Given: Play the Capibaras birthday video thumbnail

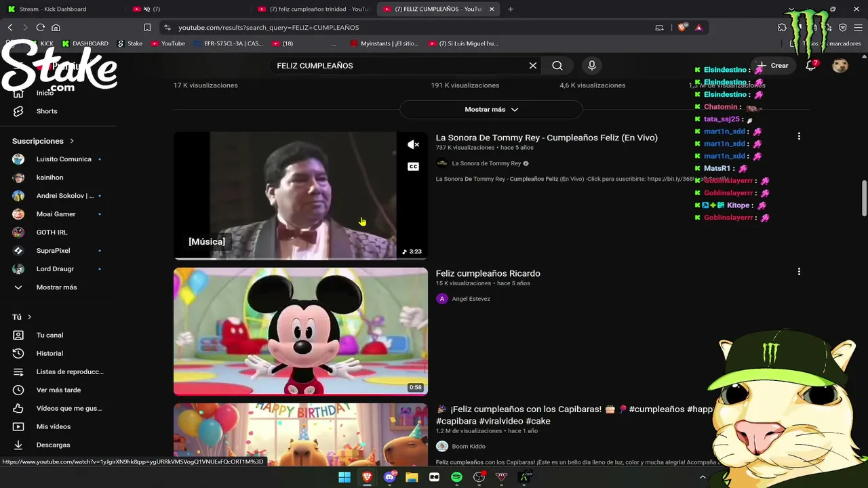Looking at the screenshot, I should pyautogui.click(x=300, y=434).
